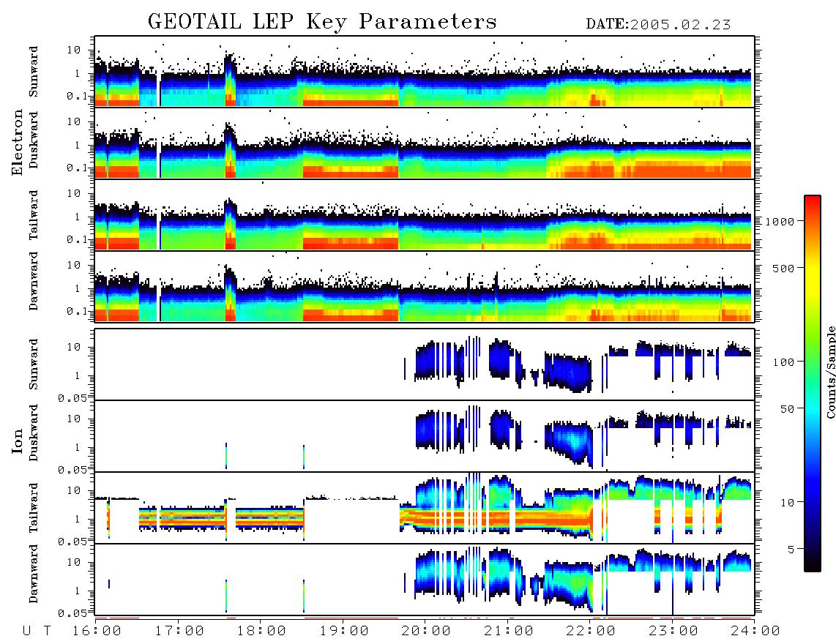
Task: Select the "22:00" time tick label
Action: 591,632
